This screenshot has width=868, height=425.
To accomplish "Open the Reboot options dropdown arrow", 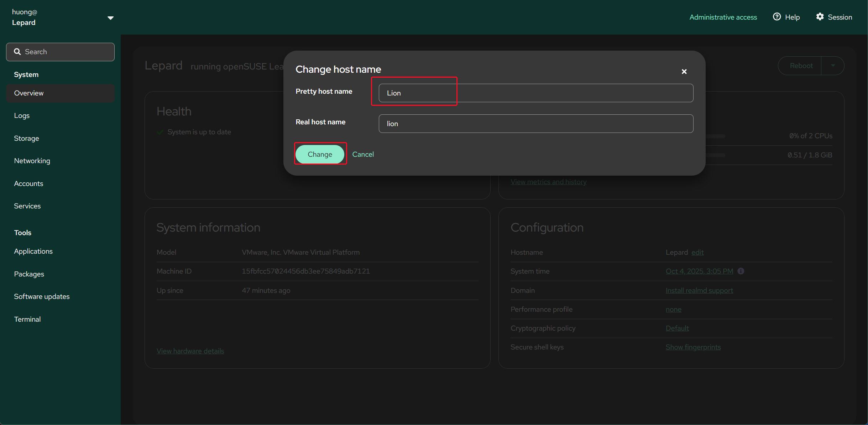I will [x=833, y=66].
